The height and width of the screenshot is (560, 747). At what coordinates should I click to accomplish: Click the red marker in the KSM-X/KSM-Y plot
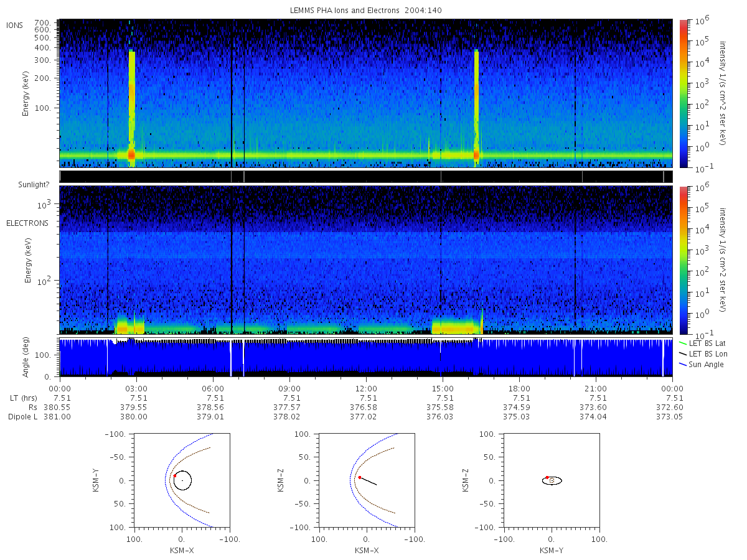tap(175, 476)
